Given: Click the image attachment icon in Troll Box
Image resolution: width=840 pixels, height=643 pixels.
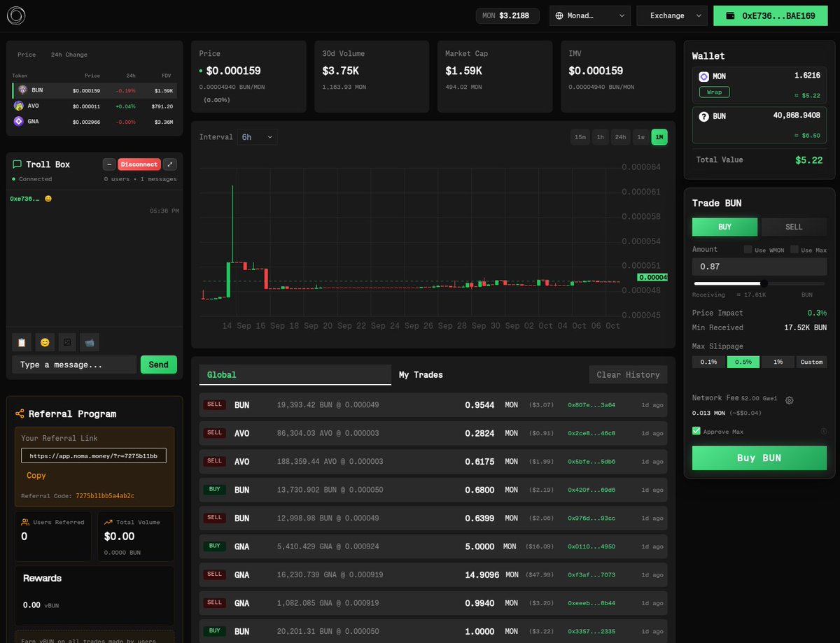Looking at the screenshot, I should point(66,342).
